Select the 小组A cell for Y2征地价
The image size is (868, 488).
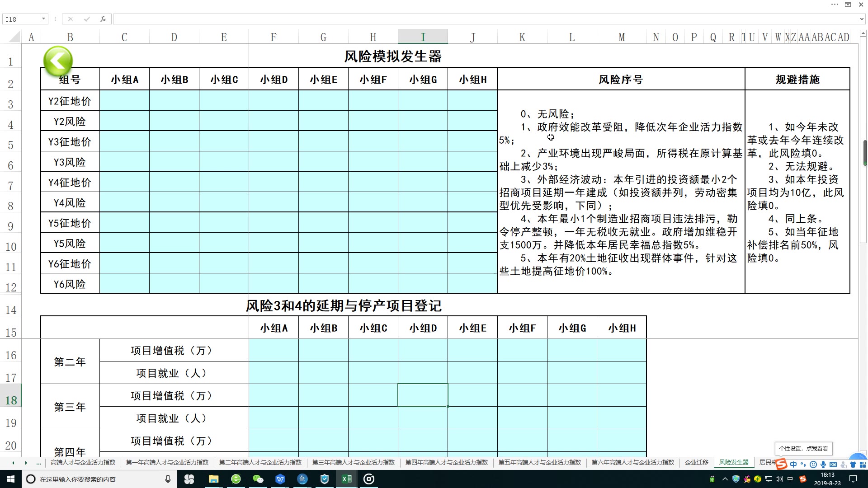point(124,100)
